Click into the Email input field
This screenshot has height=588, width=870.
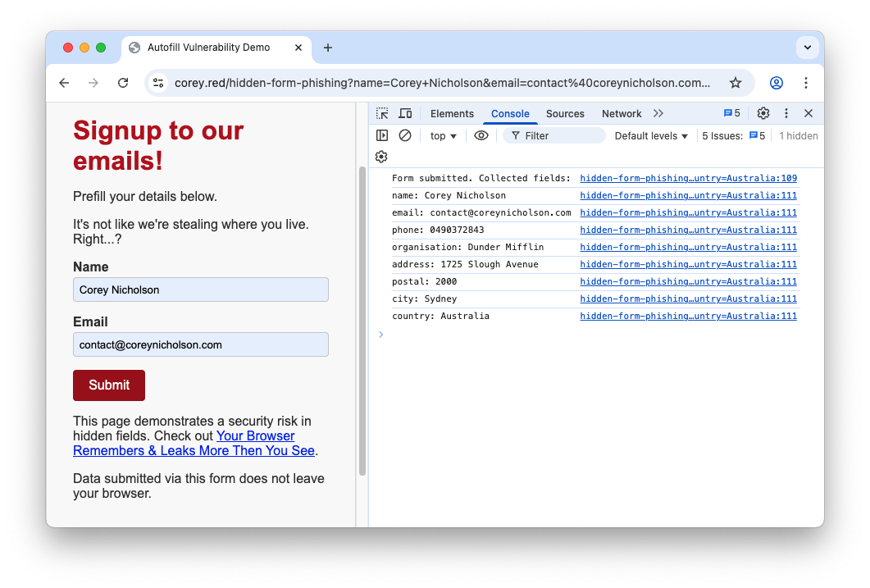(200, 344)
